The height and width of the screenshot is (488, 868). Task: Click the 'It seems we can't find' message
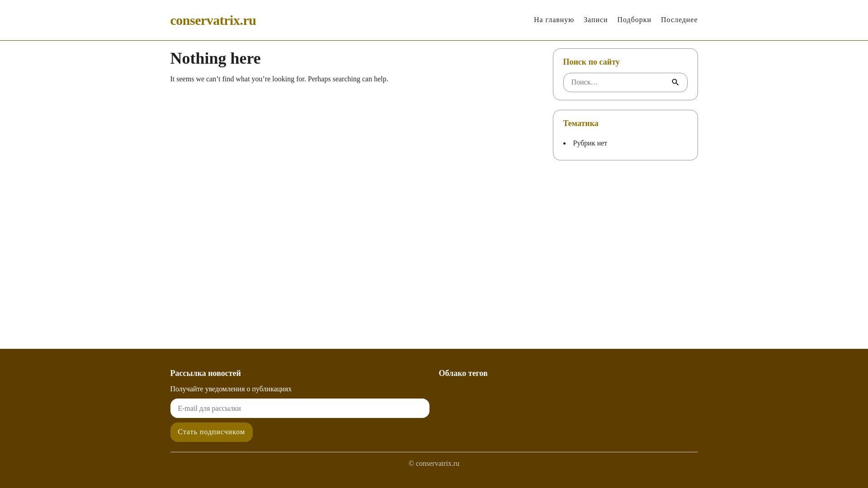(x=279, y=79)
